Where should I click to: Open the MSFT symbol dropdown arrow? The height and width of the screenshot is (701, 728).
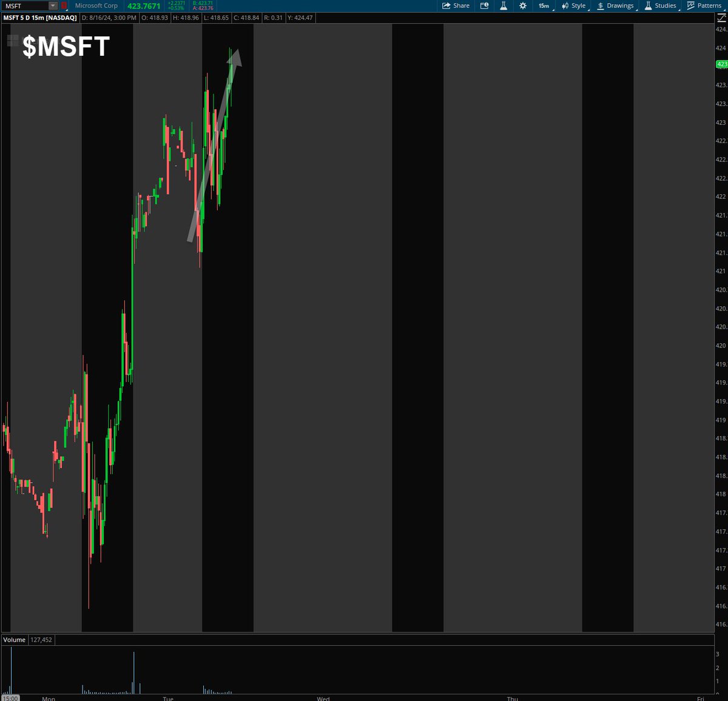coord(53,5)
